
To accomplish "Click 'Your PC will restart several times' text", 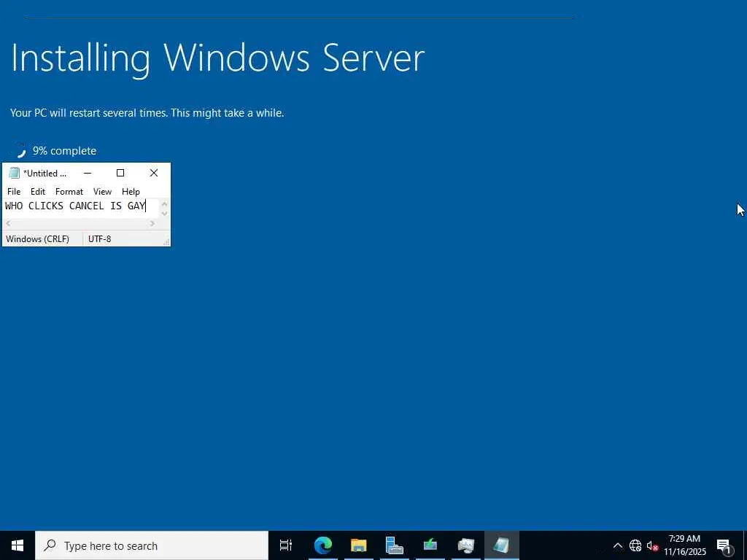I will pos(88,113).
